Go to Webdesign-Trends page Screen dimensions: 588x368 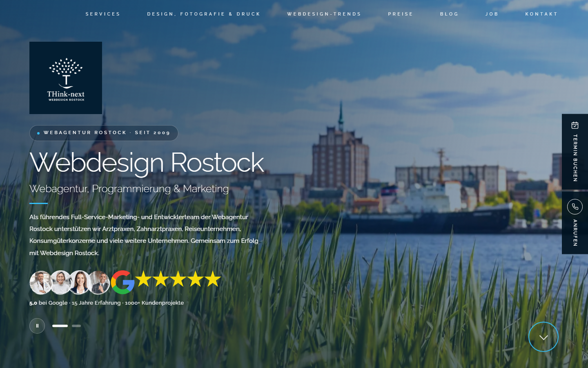324,14
